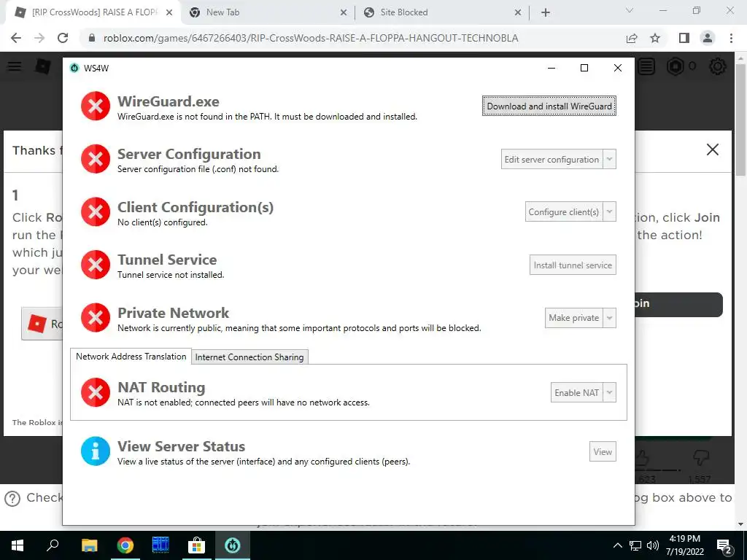
Task: Open Chrome from the taskbar
Action: 125,545
